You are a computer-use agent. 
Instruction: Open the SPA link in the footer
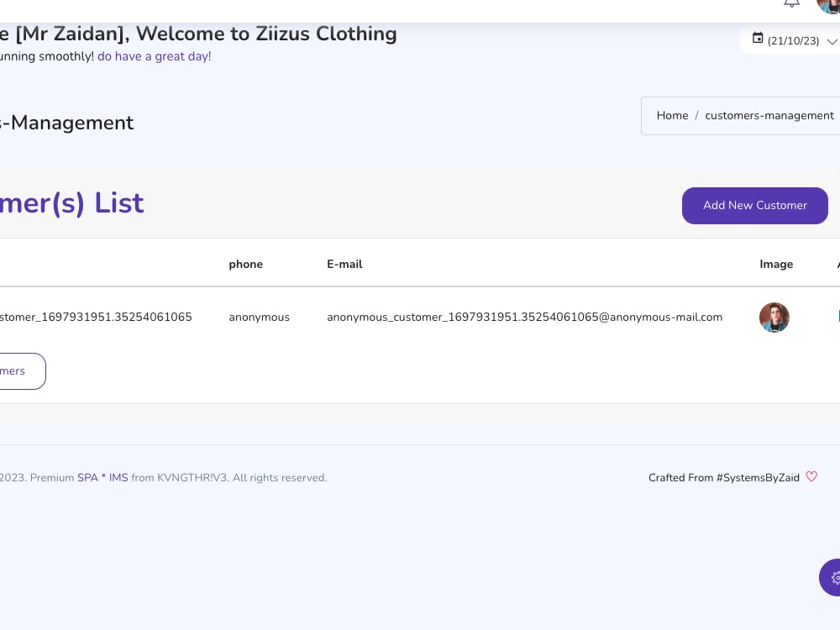(x=87, y=477)
